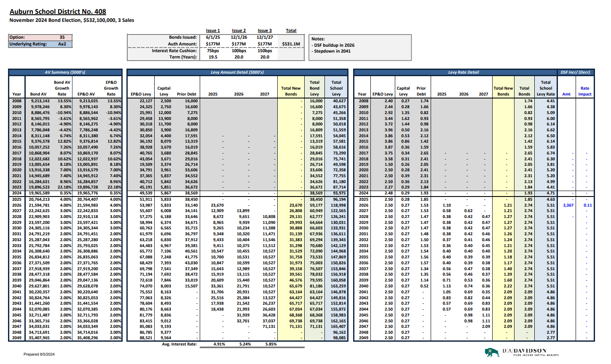Click the Bond AV cell '19,896,523'
611x364 pixels.
point(39,187)
